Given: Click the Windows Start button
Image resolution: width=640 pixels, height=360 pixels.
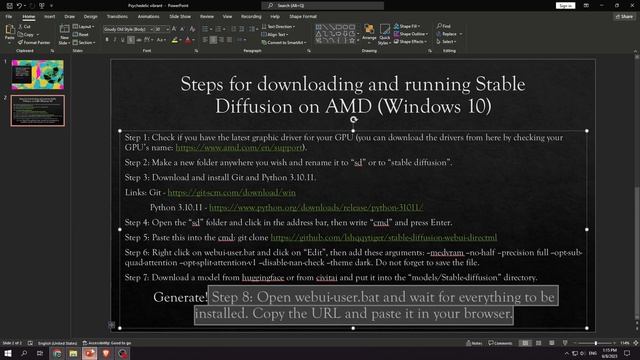Looking at the screenshot, I should pos(8,353).
